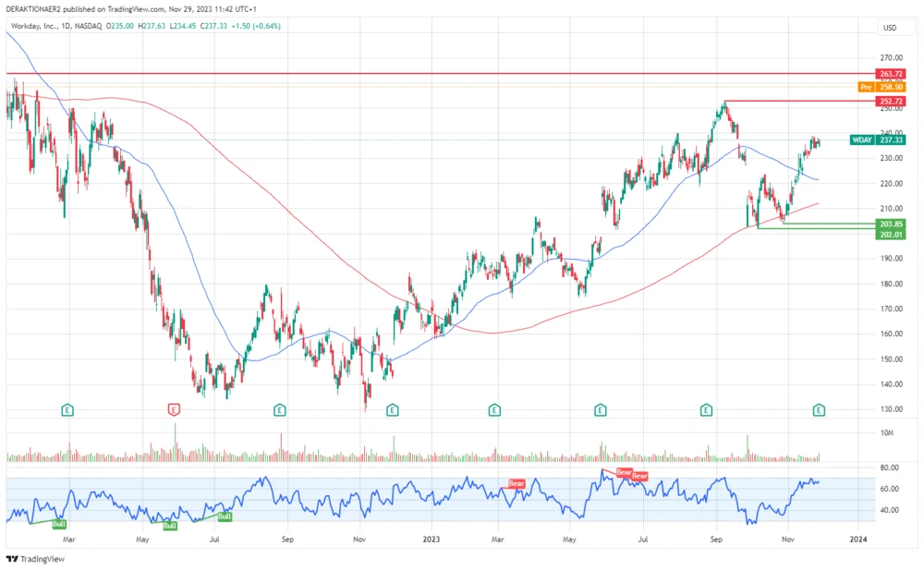Click the earnings icon beneath September 2022

point(279,409)
